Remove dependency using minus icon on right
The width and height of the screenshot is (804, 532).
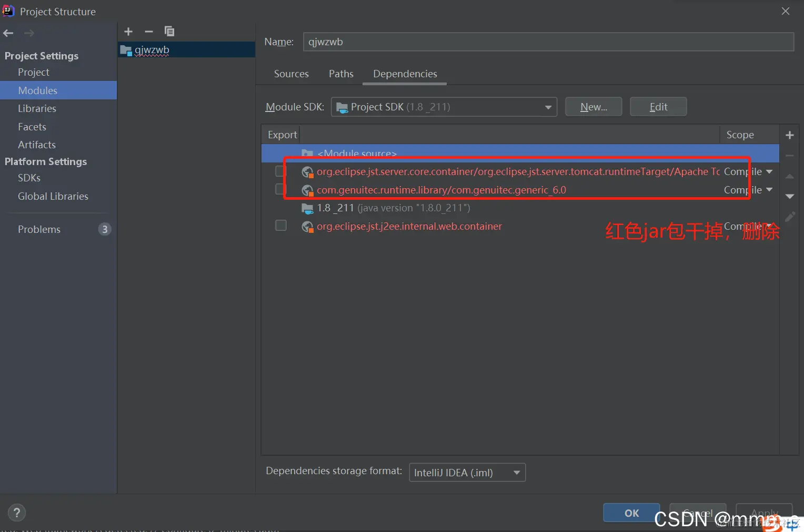tap(789, 156)
